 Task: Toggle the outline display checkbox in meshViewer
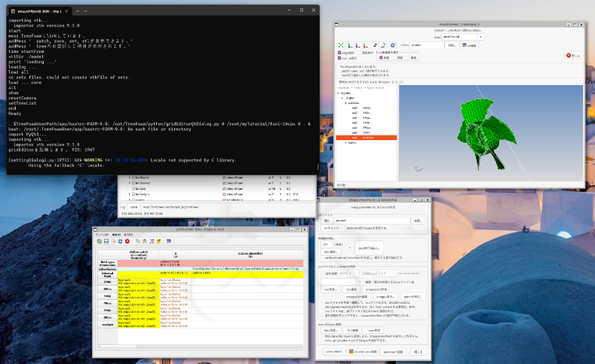pyautogui.click(x=339, y=58)
